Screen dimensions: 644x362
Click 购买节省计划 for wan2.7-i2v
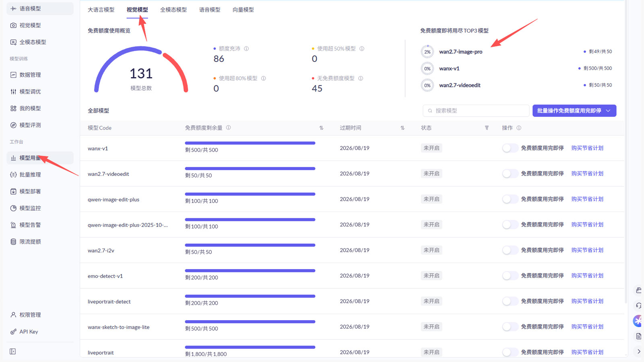(587, 250)
